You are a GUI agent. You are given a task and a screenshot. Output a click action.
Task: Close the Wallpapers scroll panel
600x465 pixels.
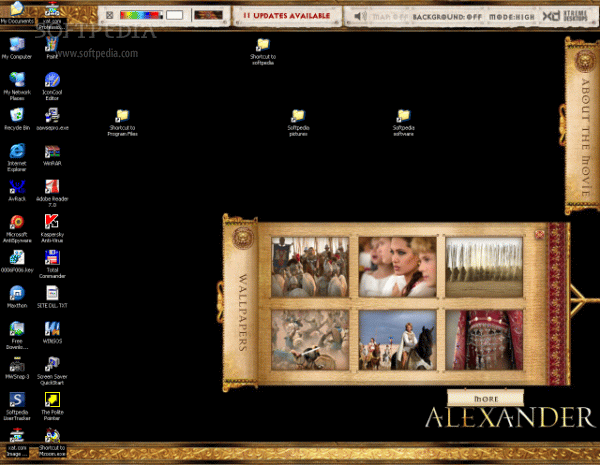coord(539,234)
